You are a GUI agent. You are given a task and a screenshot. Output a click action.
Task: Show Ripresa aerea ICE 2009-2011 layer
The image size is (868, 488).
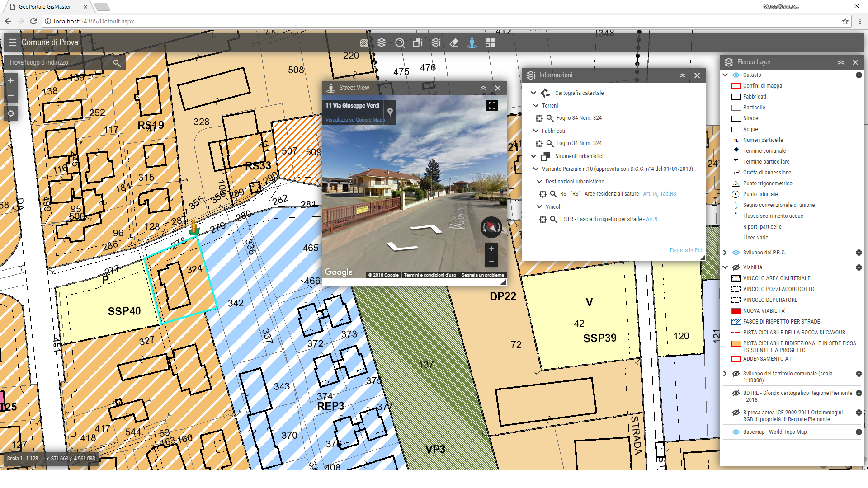click(x=736, y=413)
